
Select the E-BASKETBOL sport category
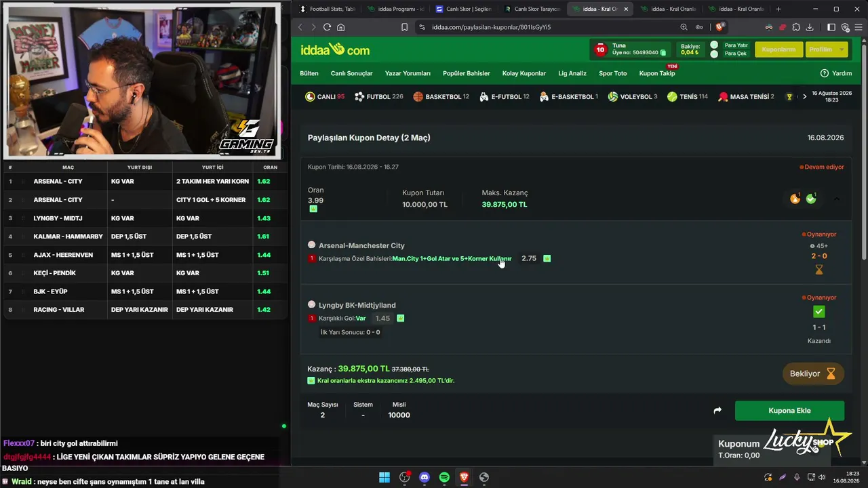click(568, 96)
